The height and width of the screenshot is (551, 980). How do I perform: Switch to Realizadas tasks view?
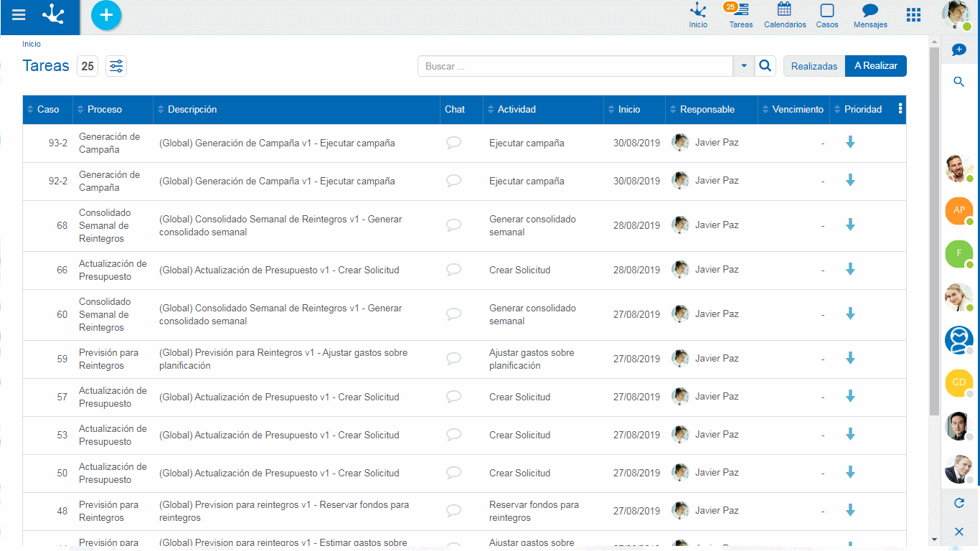pos(814,66)
